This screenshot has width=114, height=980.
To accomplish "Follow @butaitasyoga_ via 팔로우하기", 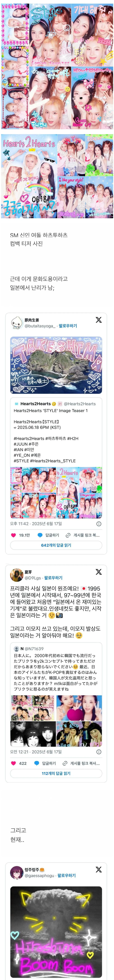I will [68, 326].
